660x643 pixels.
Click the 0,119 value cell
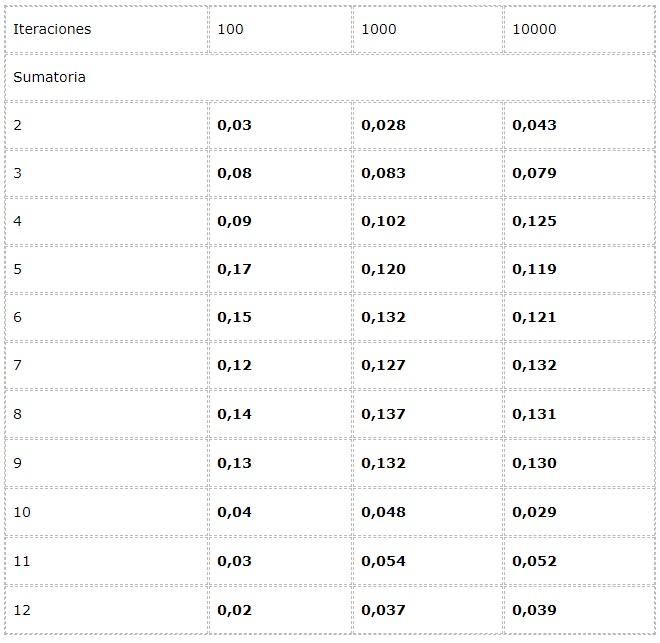pos(534,269)
